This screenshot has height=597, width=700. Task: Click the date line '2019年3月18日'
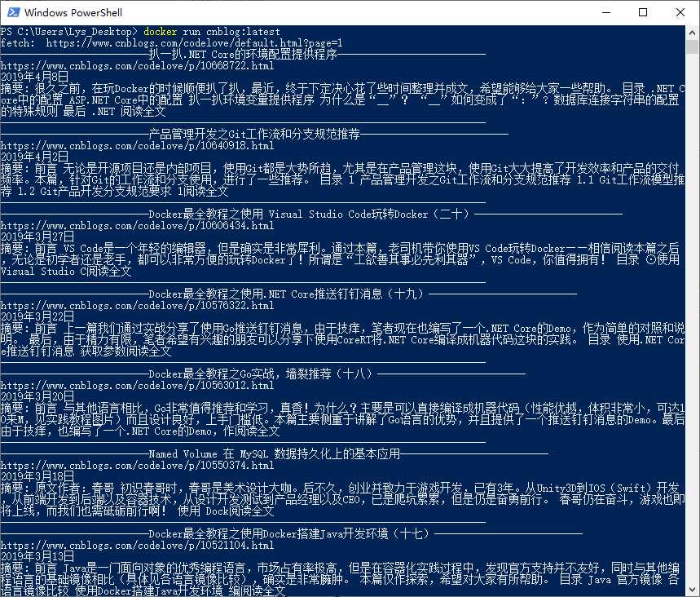37,477
